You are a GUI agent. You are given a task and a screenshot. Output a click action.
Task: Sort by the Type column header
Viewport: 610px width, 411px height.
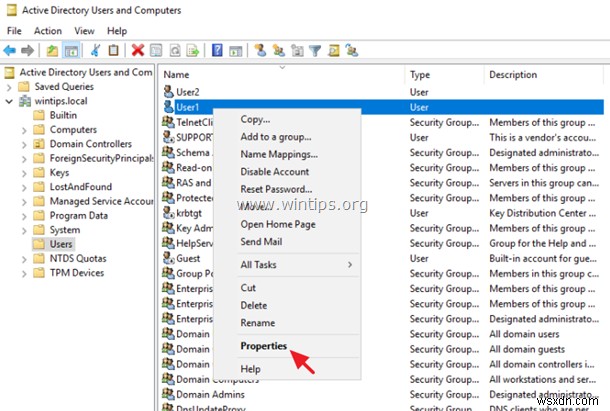(x=445, y=74)
